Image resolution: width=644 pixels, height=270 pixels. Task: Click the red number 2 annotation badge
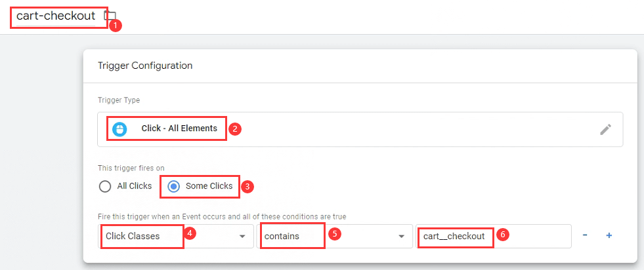tap(235, 129)
